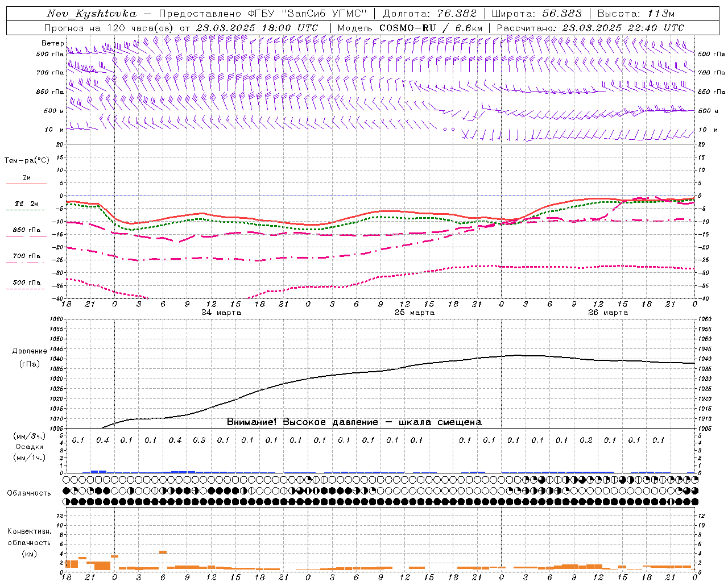
Task: Click the 0.3 precipitation value
Action: click(199, 440)
